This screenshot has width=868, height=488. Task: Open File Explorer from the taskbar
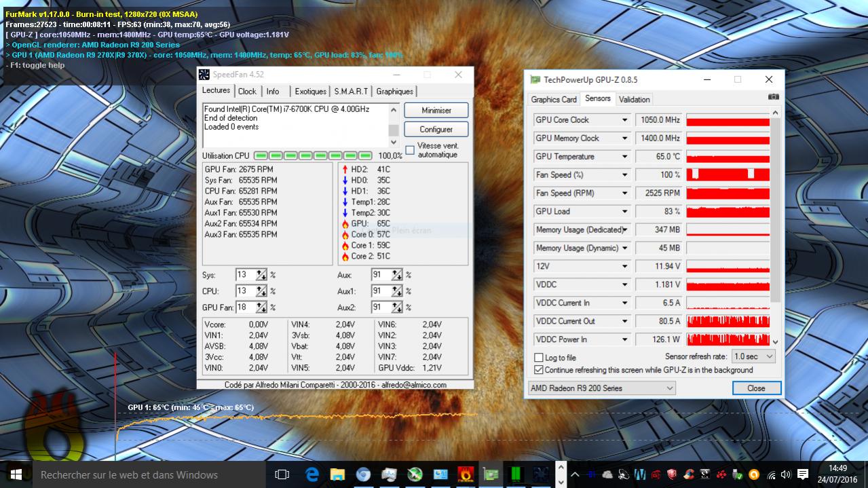[x=337, y=474]
